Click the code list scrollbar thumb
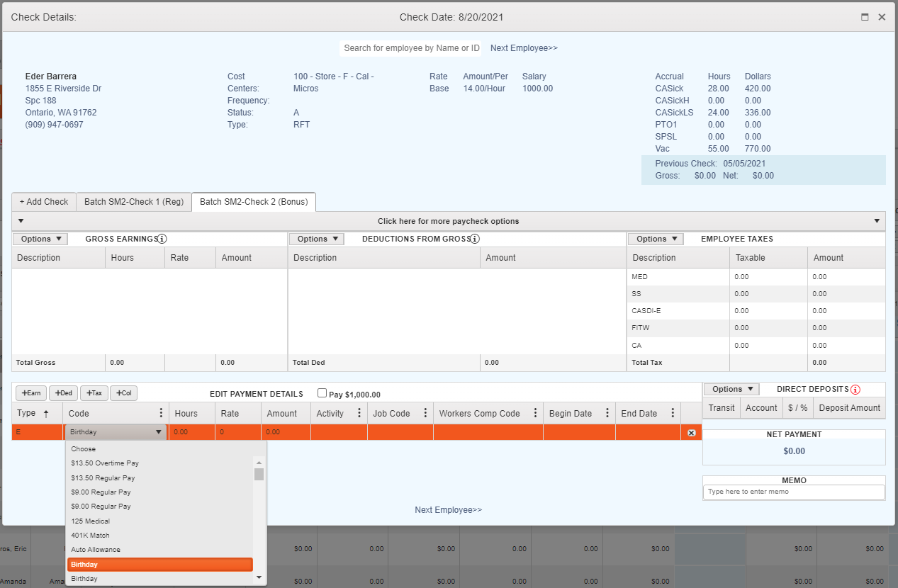Viewport: 898px width, 588px height. (259, 474)
